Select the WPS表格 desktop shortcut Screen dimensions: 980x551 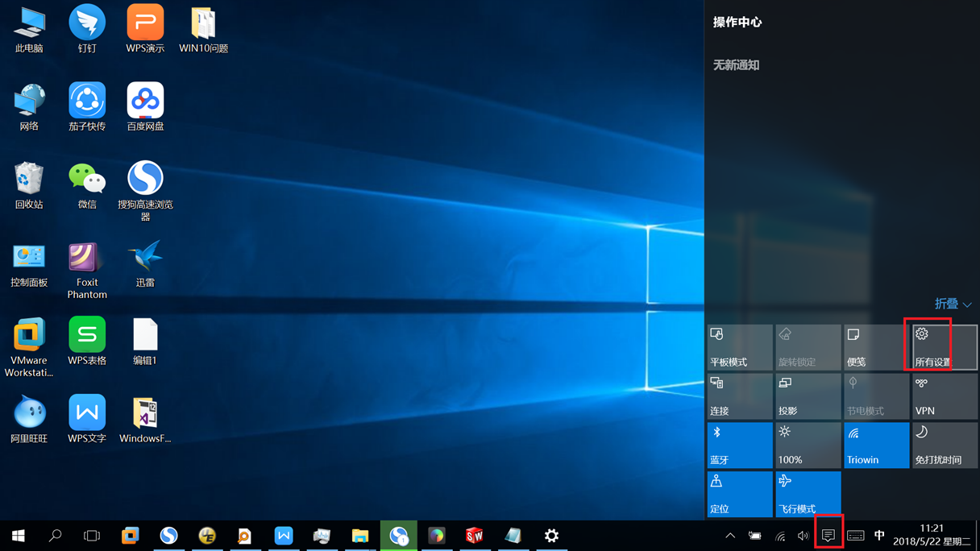pos(87,341)
